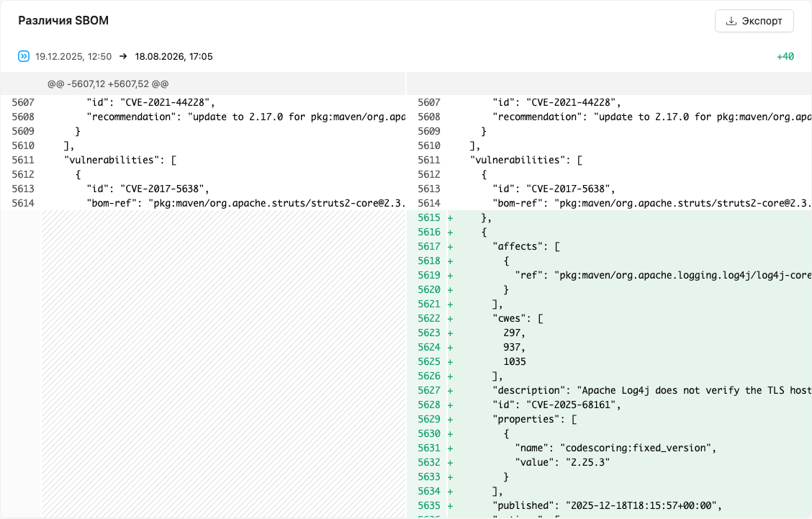Click line number 5633 in added lines
812x519 pixels.
[429, 477]
